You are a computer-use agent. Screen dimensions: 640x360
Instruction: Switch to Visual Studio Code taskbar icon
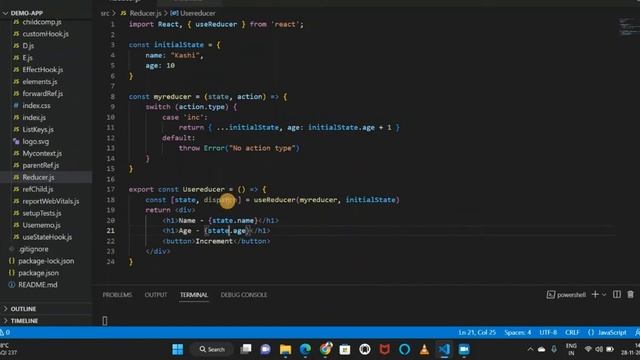[x=444, y=349]
